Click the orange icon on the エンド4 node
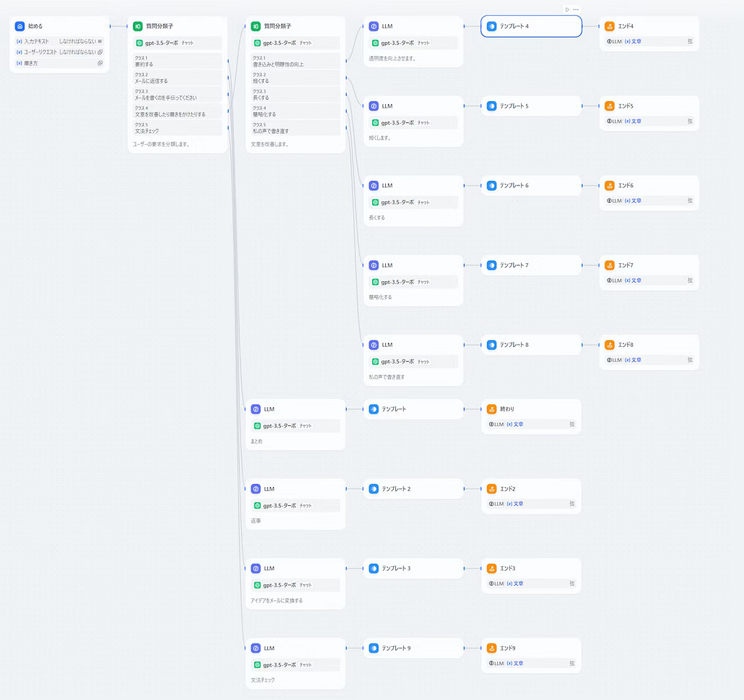Viewport: 744px width, 700px height. 610,26
